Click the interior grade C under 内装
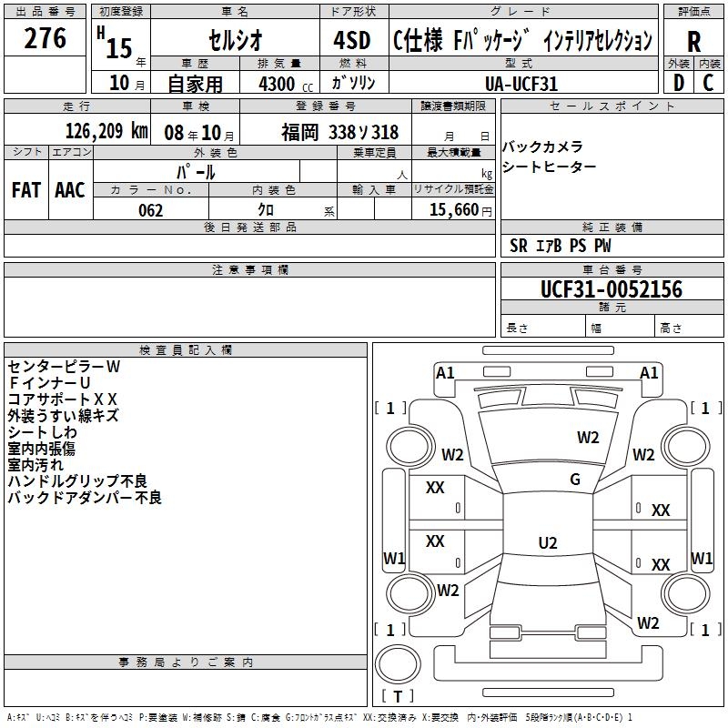The image size is (728, 728). click(708, 83)
